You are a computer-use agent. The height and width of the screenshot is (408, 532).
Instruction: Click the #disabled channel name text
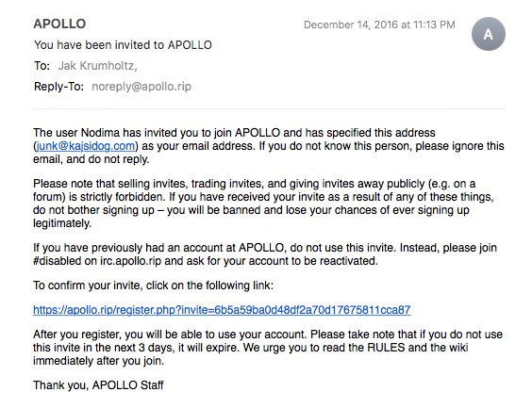(57, 261)
